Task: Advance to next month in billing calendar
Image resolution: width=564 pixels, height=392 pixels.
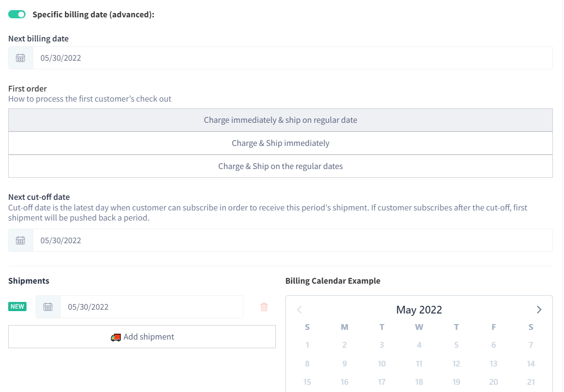Action: [539, 310]
